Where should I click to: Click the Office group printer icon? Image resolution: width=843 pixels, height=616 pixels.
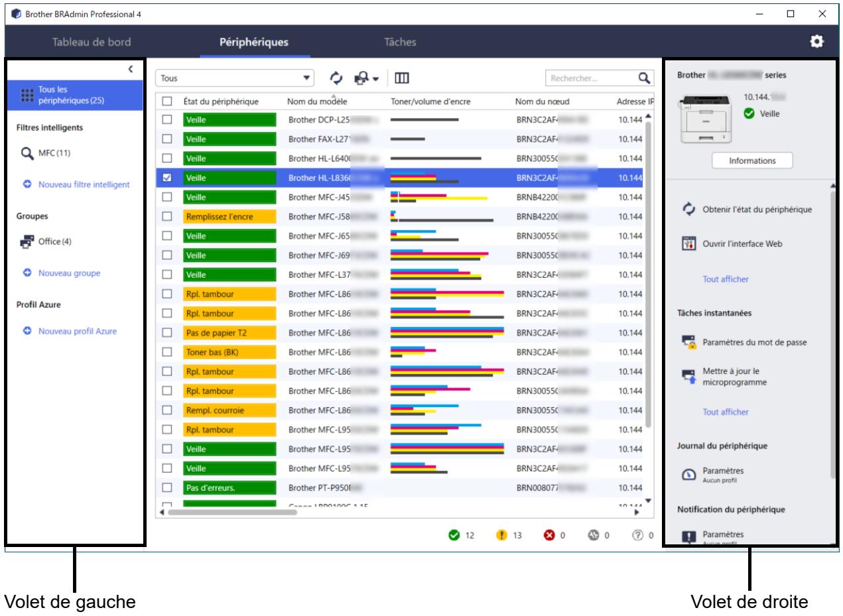click(x=29, y=241)
